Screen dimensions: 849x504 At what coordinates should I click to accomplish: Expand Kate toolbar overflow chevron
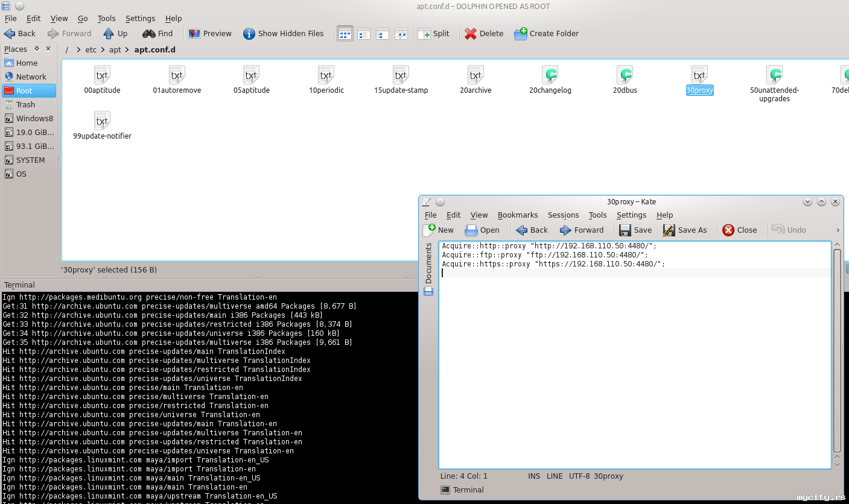click(838, 230)
